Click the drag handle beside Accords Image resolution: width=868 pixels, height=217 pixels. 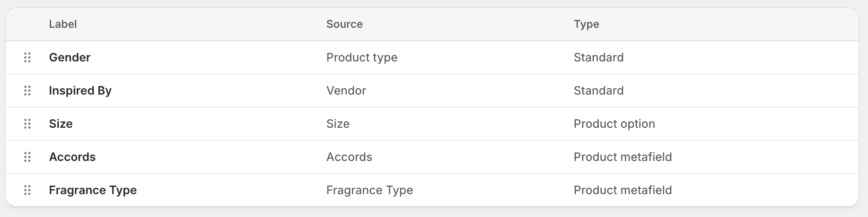coord(27,157)
